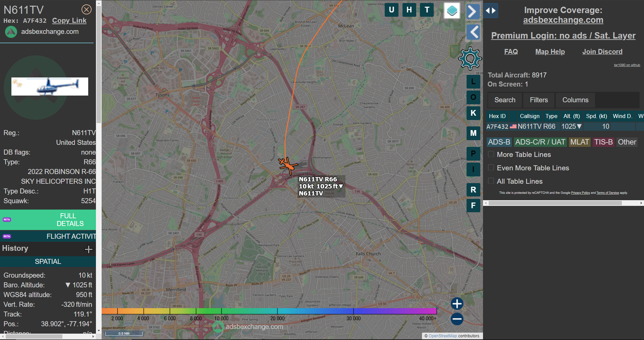Image resolution: width=644 pixels, height=340 pixels.
Task: Enable All Table Lines checkbox
Action: (491, 181)
